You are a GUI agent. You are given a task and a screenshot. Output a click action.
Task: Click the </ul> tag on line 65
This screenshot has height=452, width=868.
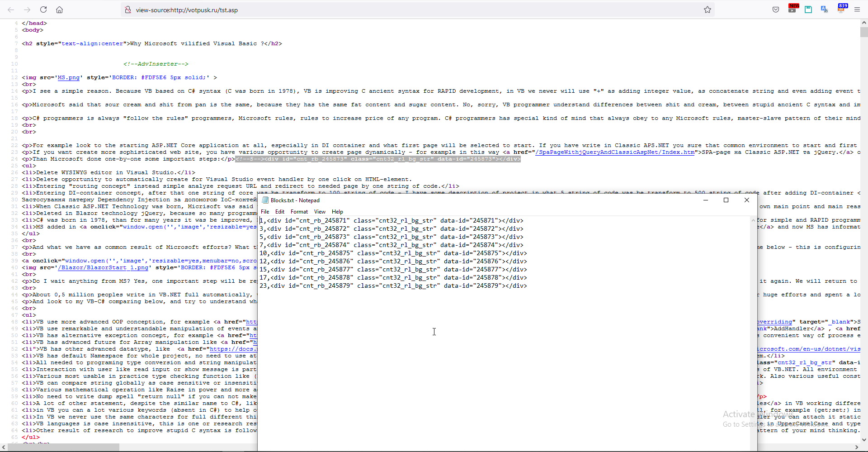pyautogui.click(x=31, y=437)
